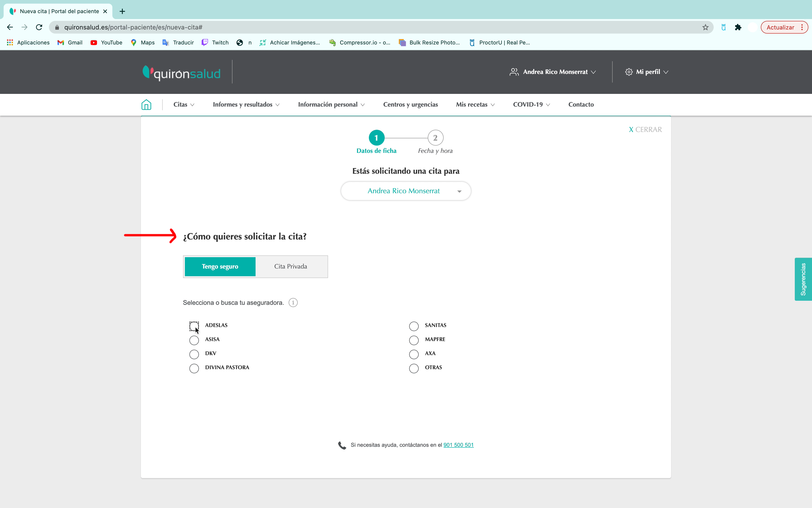
Task: Open the patient selector Andrea Rico Monserrat
Action: click(x=406, y=191)
